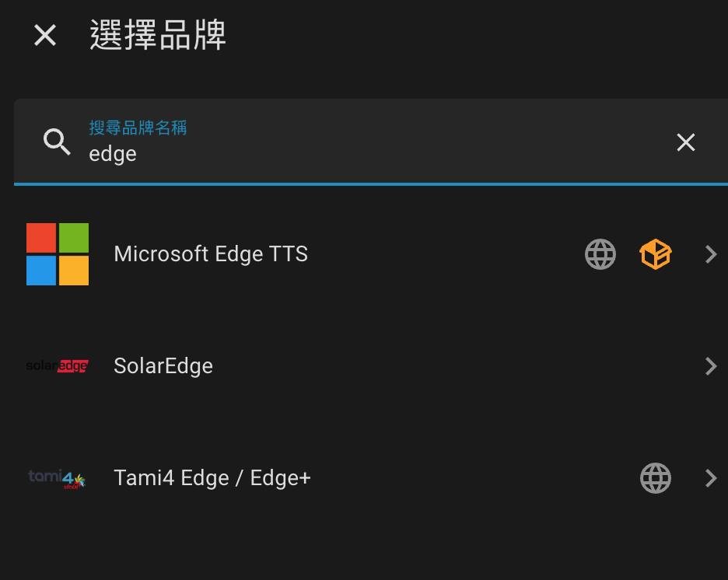
Task: Click the magnifier search icon
Action: tap(58, 142)
